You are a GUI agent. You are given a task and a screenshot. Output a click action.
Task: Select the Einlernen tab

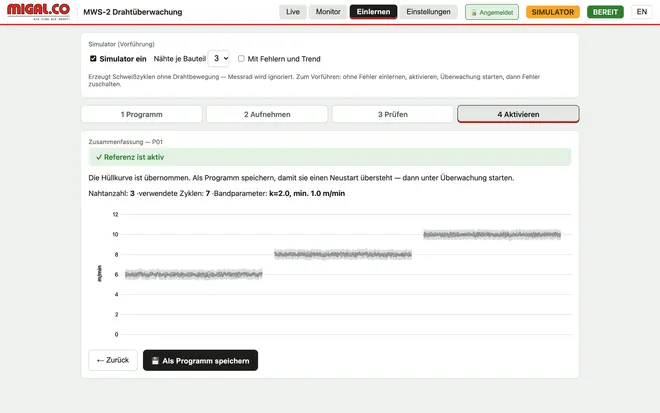[373, 12]
